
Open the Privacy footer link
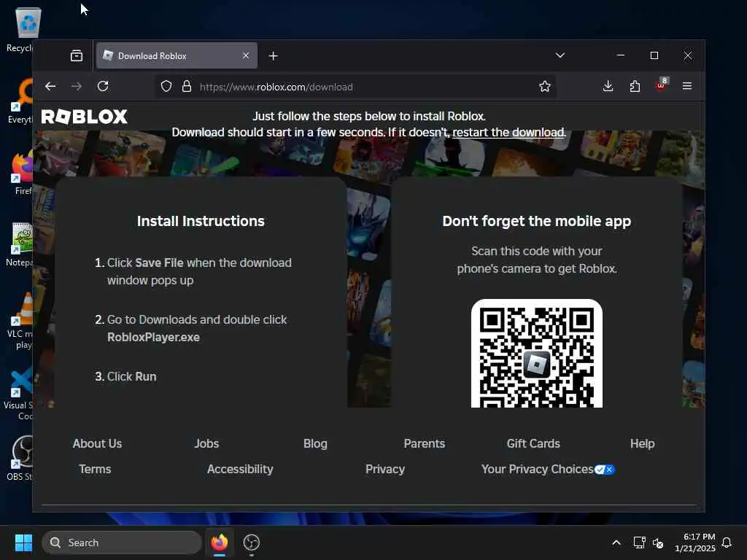point(385,469)
